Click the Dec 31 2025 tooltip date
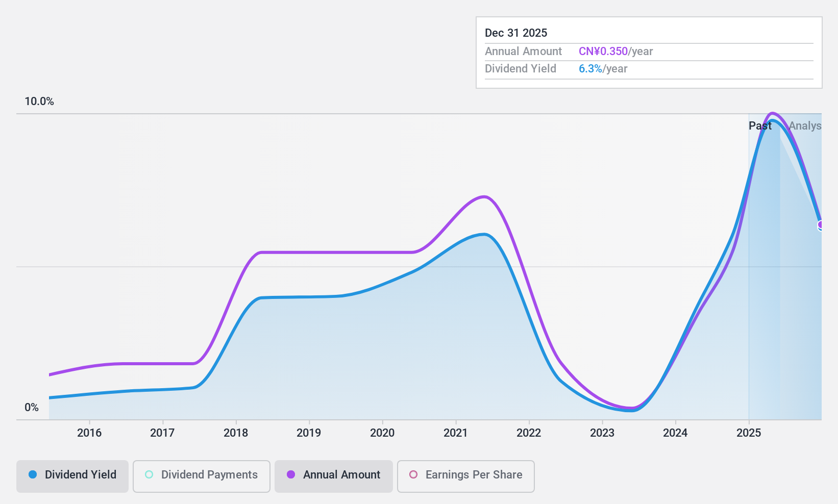 click(516, 33)
